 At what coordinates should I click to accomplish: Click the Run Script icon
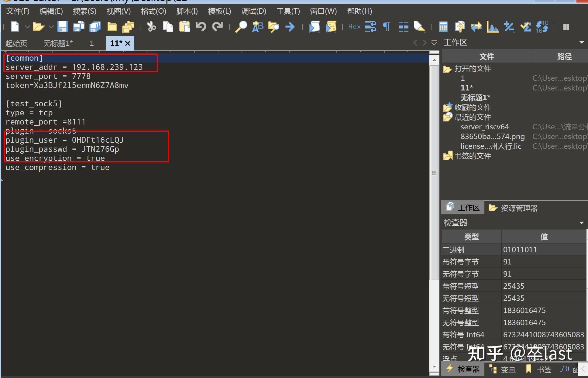point(315,27)
